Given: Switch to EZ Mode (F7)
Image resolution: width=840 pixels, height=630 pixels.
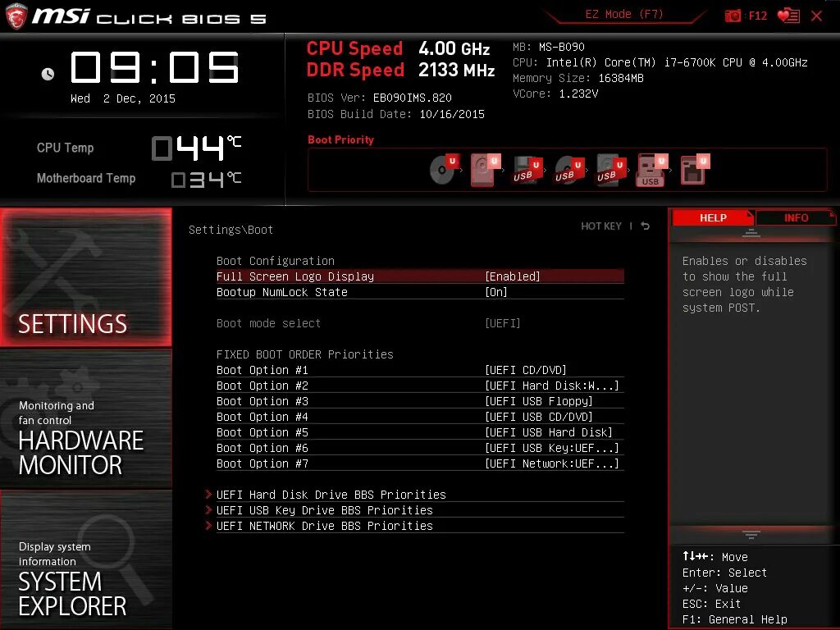Looking at the screenshot, I should (624, 15).
